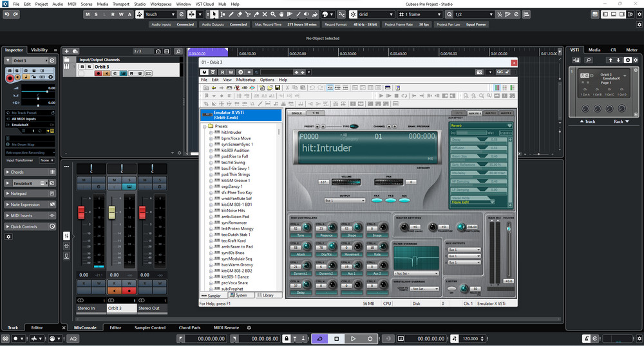This screenshot has height=346, width=644.
Task: Click the Cut scissors icon in the Emulator X toolbar
Action: click(287, 87)
